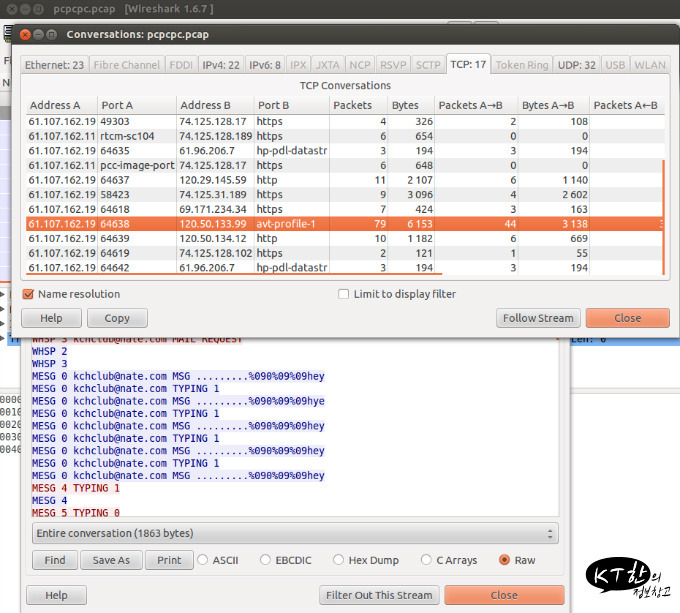Select the row with Address B 120.50.134.12
This screenshot has width=680, height=613.
point(345,238)
